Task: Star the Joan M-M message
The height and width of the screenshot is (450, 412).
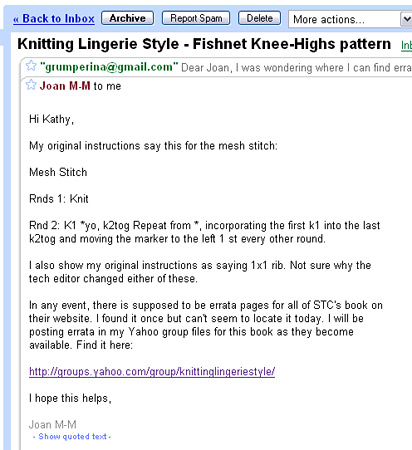Action: pos(31,85)
